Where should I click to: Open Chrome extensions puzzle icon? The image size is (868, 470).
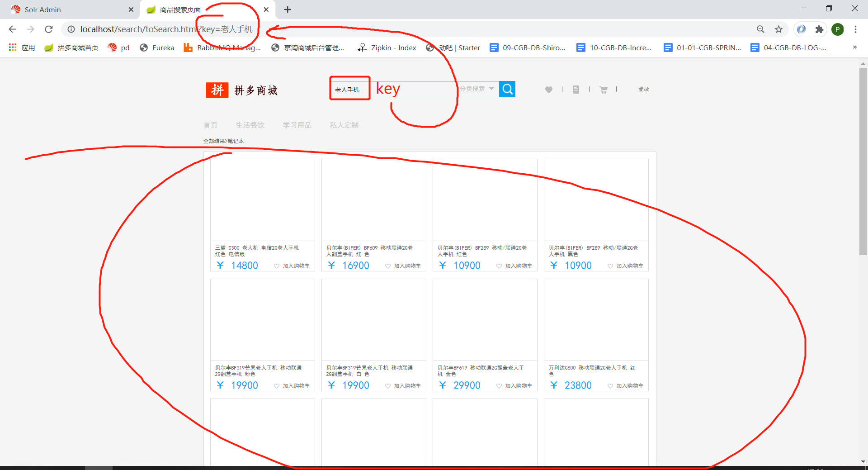[819, 29]
